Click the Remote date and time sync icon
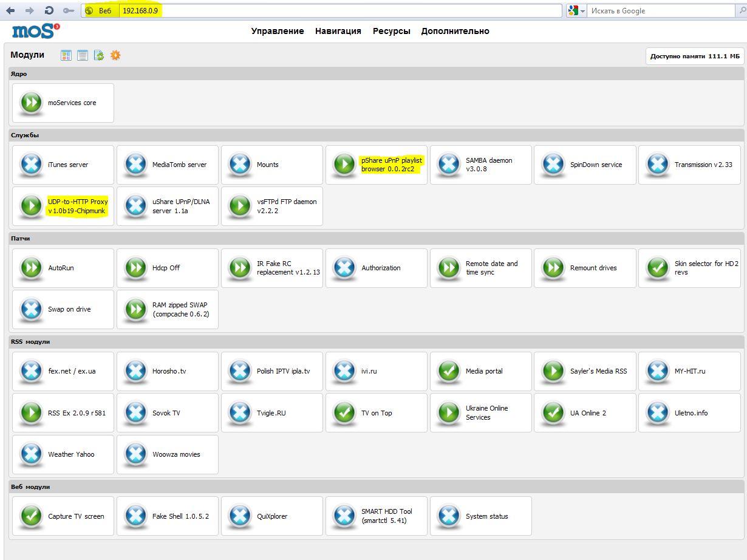 point(449,268)
